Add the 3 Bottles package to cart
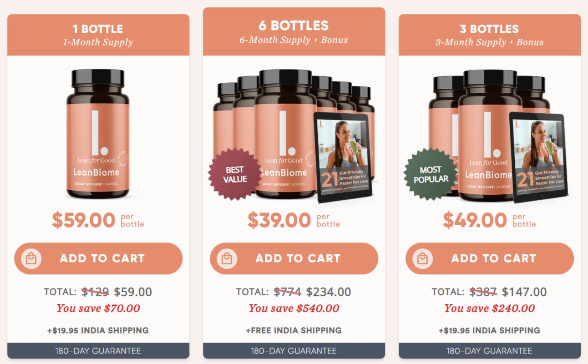Viewport: 588px width, 364px height. coord(490,258)
